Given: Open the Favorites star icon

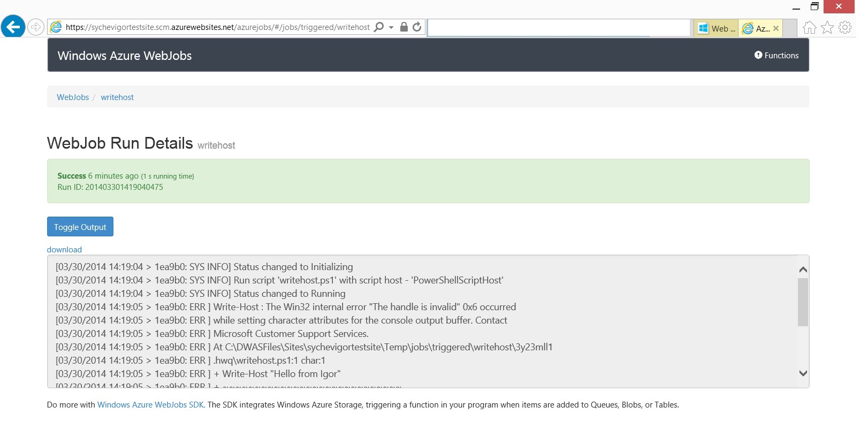Looking at the screenshot, I should (x=827, y=27).
